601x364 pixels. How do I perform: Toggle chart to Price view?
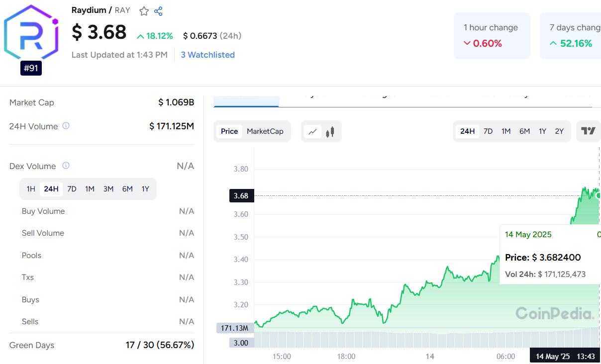[229, 131]
